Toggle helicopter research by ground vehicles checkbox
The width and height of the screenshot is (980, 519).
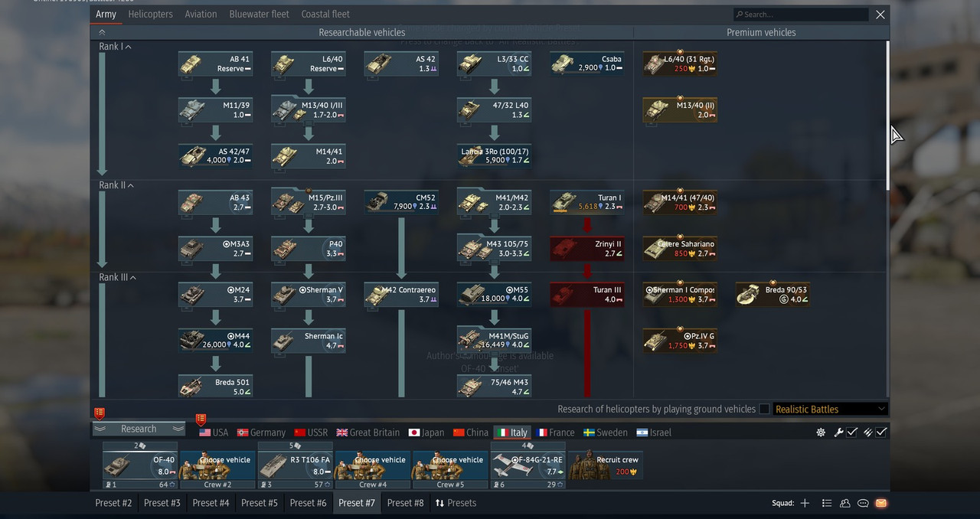(764, 409)
